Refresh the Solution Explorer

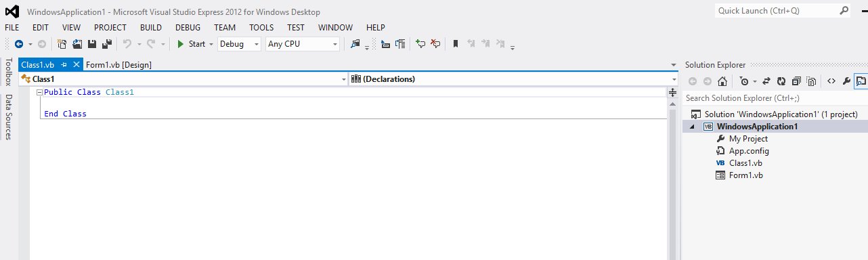tap(781, 82)
